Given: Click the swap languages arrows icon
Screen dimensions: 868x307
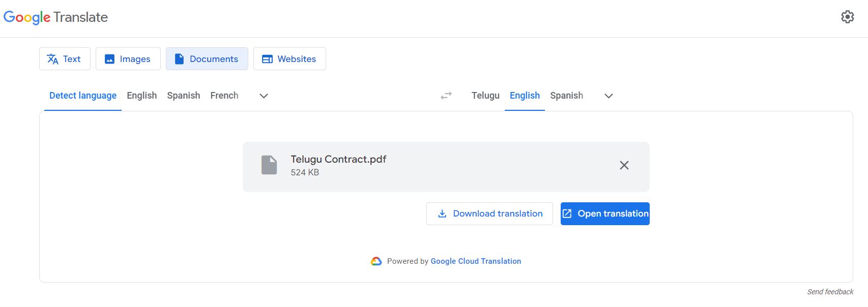Looking at the screenshot, I should pyautogui.click(x=446, y=95).
